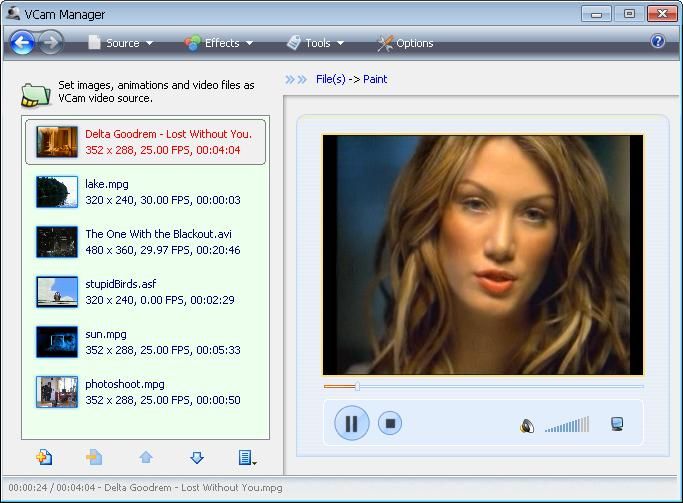
Task: Select the stupidBirds.asf file name
Action: (121, 284)
